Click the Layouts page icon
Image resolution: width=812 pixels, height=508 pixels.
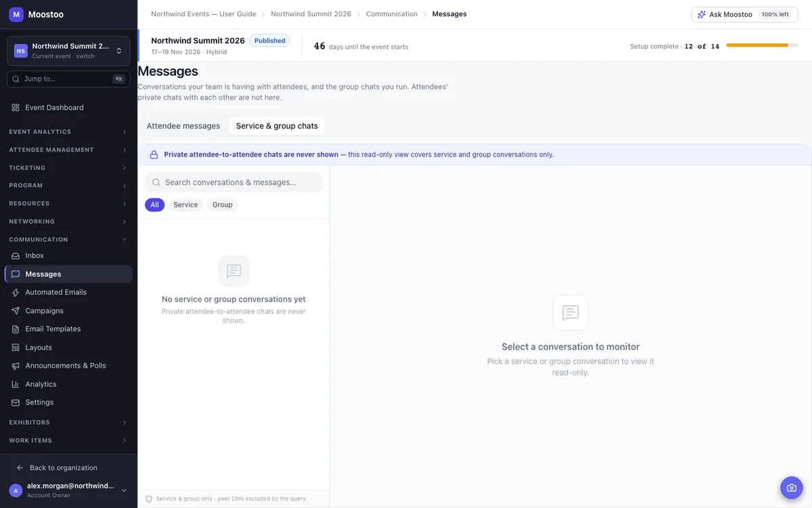(x=16, y=347)
